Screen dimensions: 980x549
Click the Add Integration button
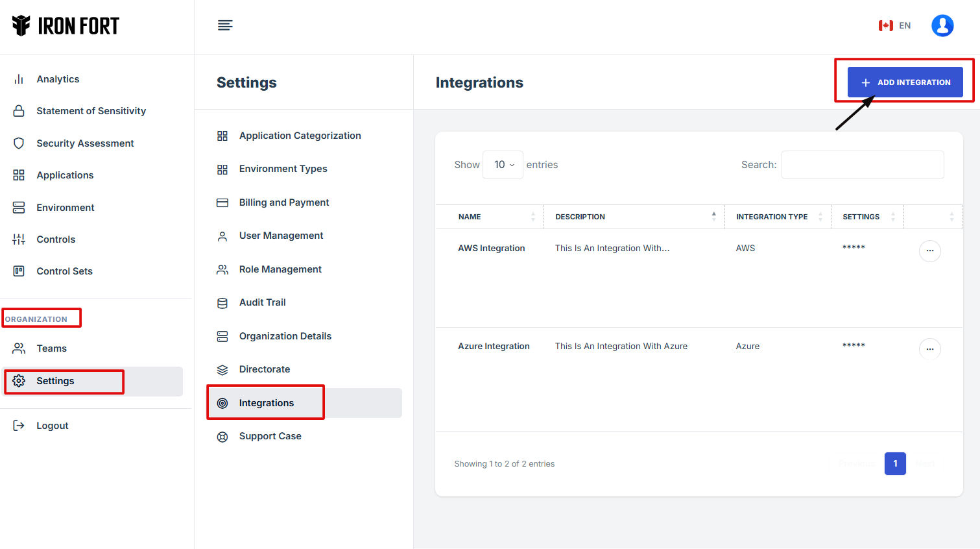[905, 82]
